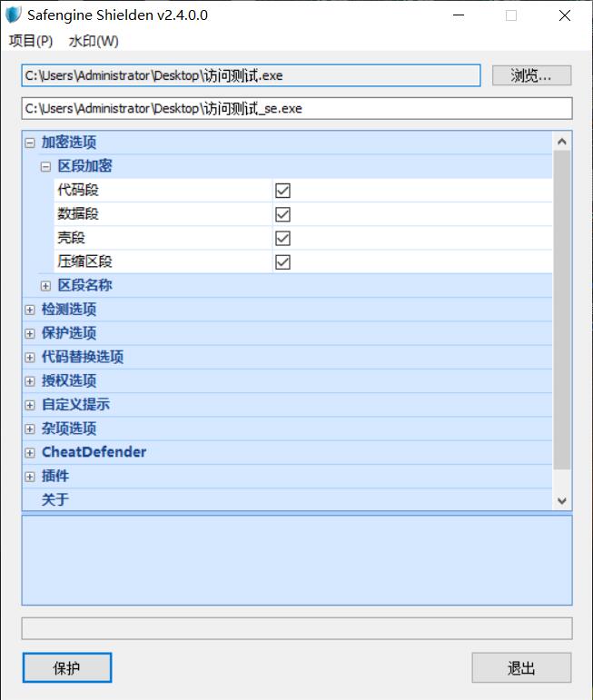Open the 项目(P) menu
This screenshot has width=593, height=700.
(30, 41)
